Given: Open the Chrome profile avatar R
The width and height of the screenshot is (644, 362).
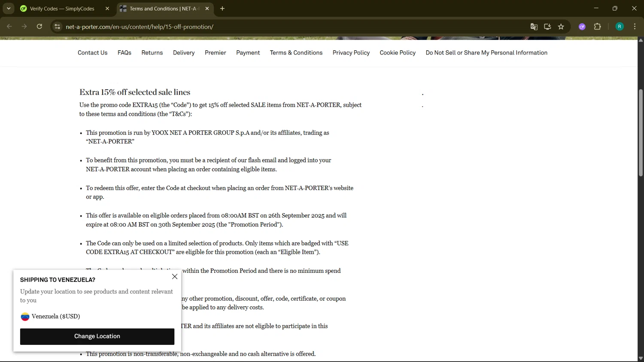Looking at the screenshot, I should tap(620, 27).
